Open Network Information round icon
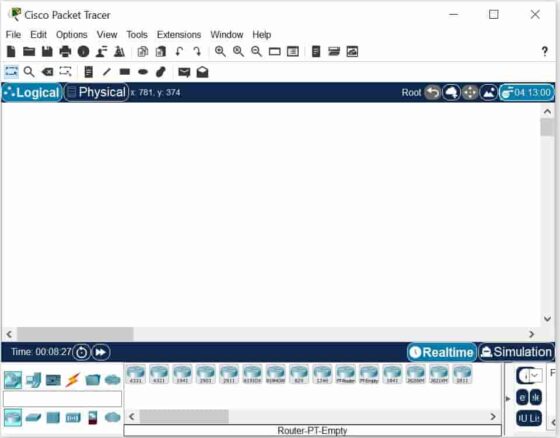 point(84,52)
